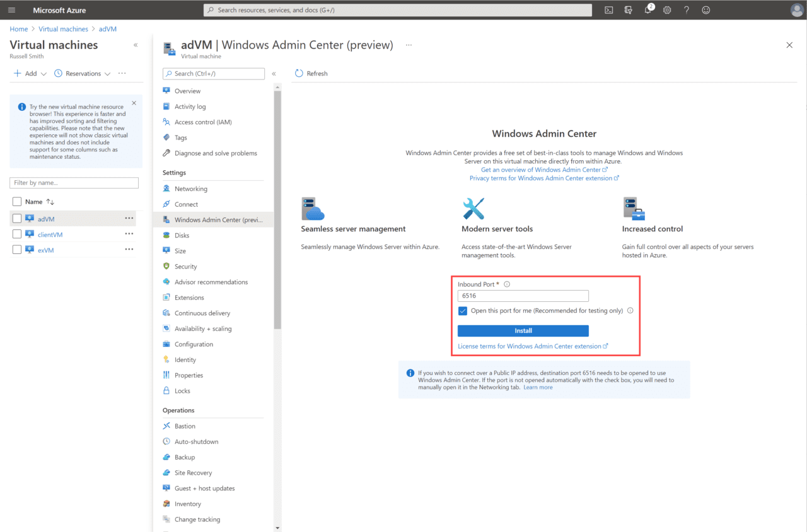Open more options for adVM row
807x532 pixels.
coord(129,218)
